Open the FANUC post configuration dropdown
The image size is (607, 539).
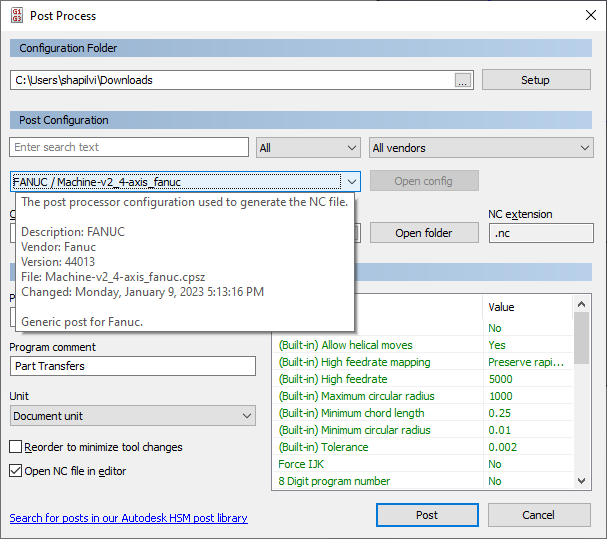click(x=352, y=182)
